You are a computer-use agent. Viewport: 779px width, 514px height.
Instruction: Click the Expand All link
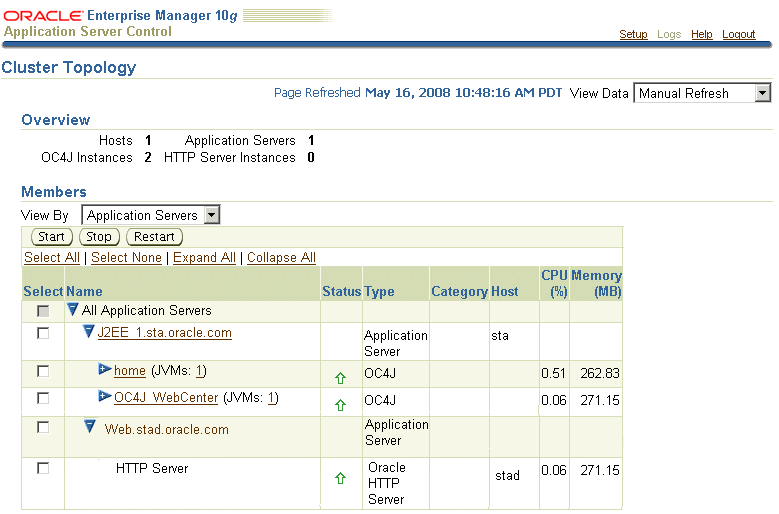pyautogui.click(x=204, y=257)
